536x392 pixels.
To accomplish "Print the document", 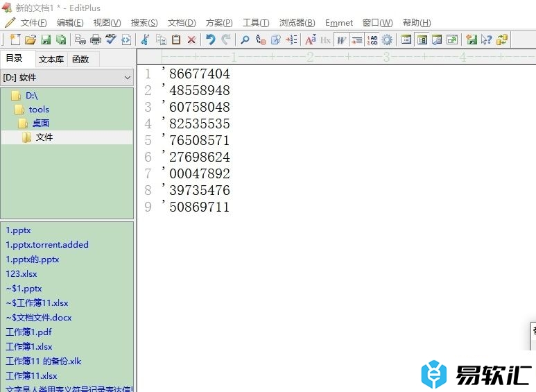I will point(96,40).
